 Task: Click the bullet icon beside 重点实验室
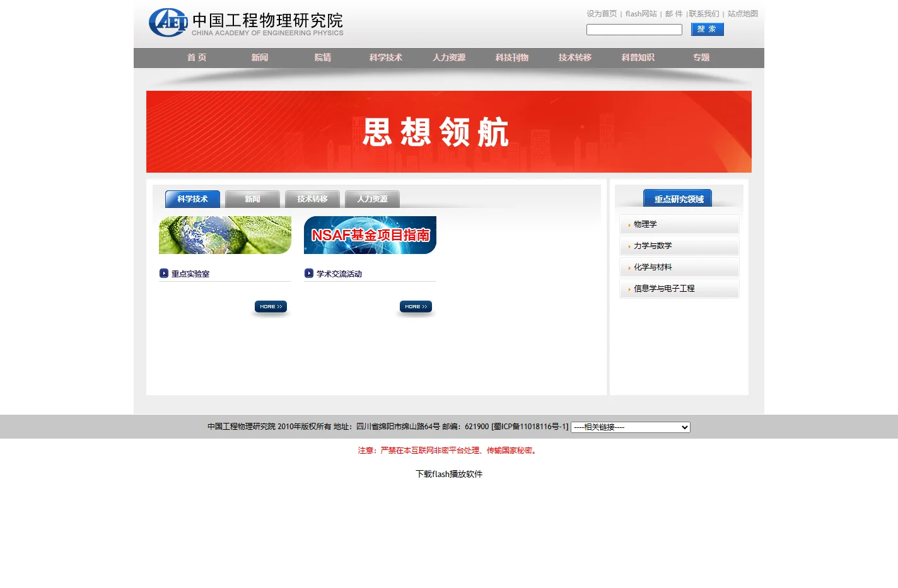coord(164,273)
